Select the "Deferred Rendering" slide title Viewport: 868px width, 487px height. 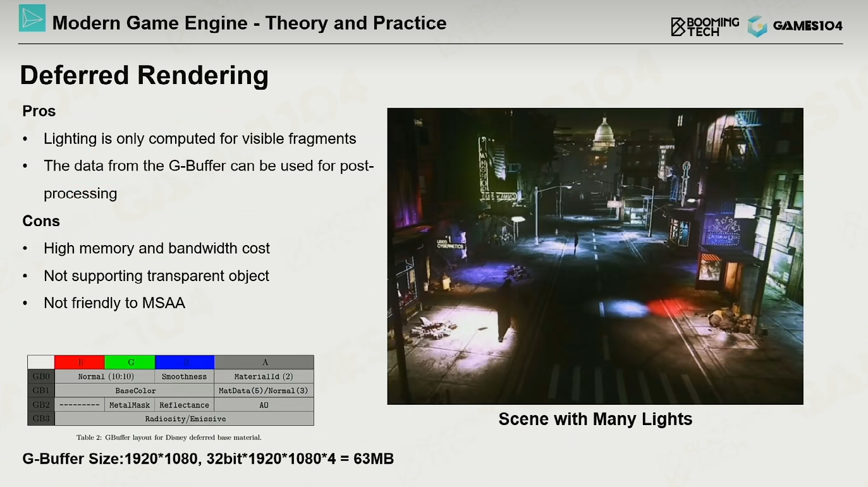[x=144, y=75]
